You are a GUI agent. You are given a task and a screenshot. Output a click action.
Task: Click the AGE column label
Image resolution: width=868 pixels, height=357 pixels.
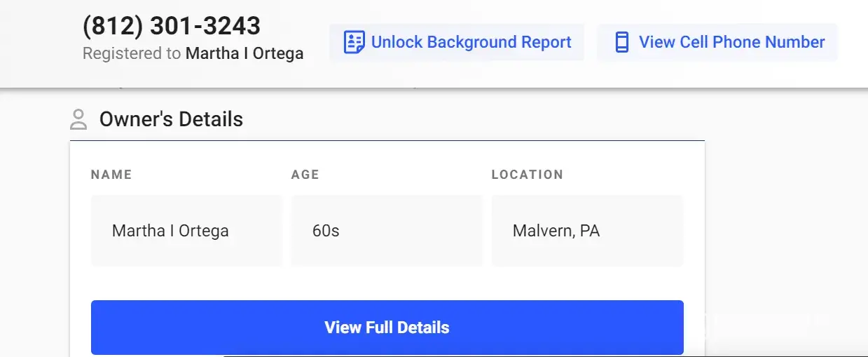tap(305, 175)
